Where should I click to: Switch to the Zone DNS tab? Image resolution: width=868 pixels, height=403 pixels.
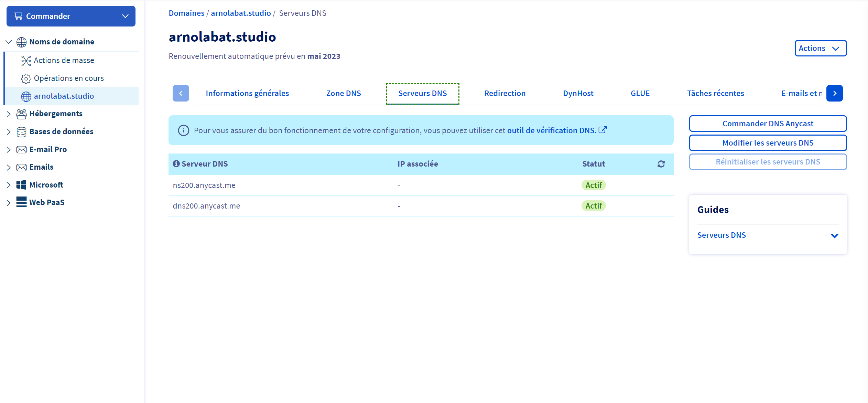tap(343, 93)
